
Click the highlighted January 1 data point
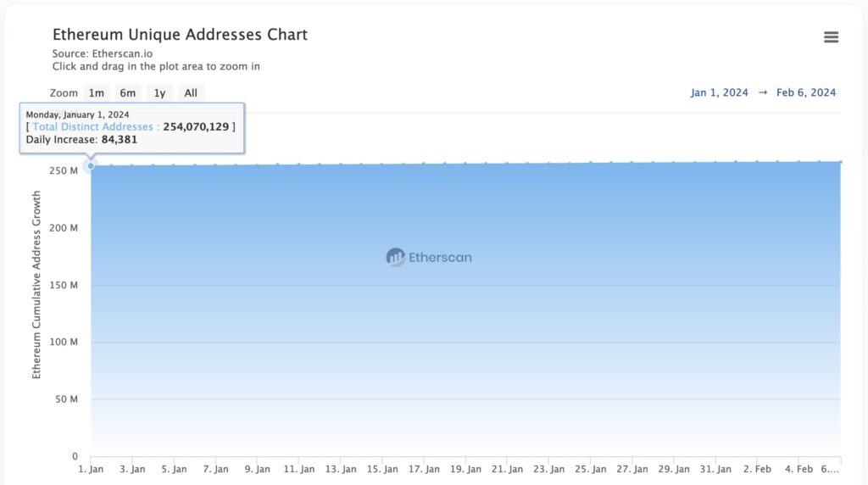tap(91, 165)
